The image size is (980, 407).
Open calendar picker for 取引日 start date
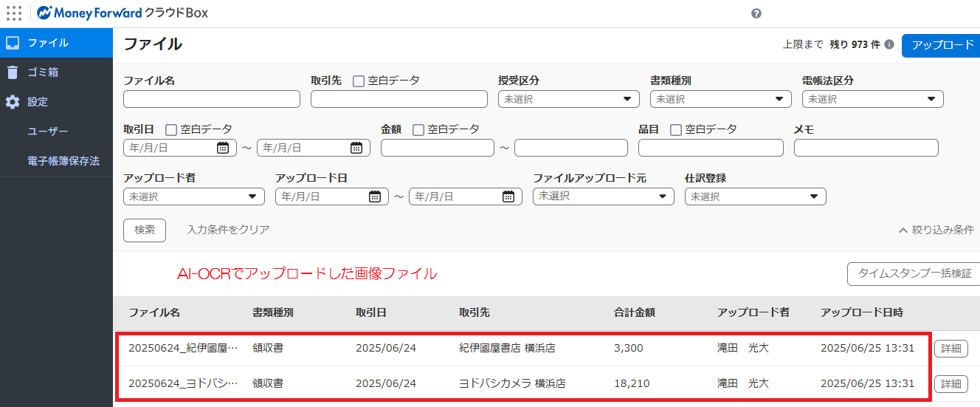(x=223, y=148)
